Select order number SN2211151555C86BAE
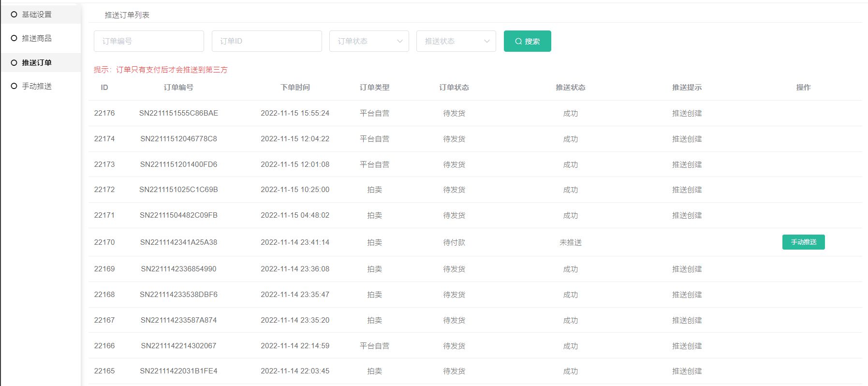The height and width of the screenshot is (386, 868). 178,113
